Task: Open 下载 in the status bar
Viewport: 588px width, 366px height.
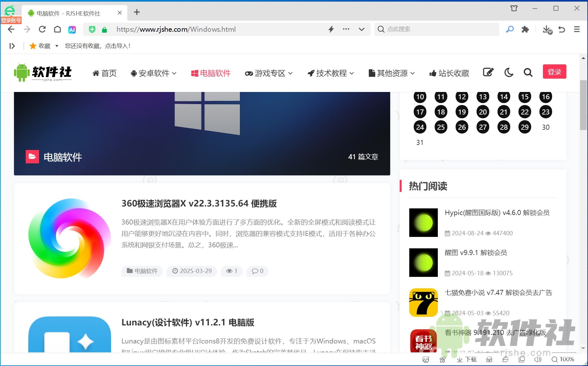Action: (x=467, y=359)
